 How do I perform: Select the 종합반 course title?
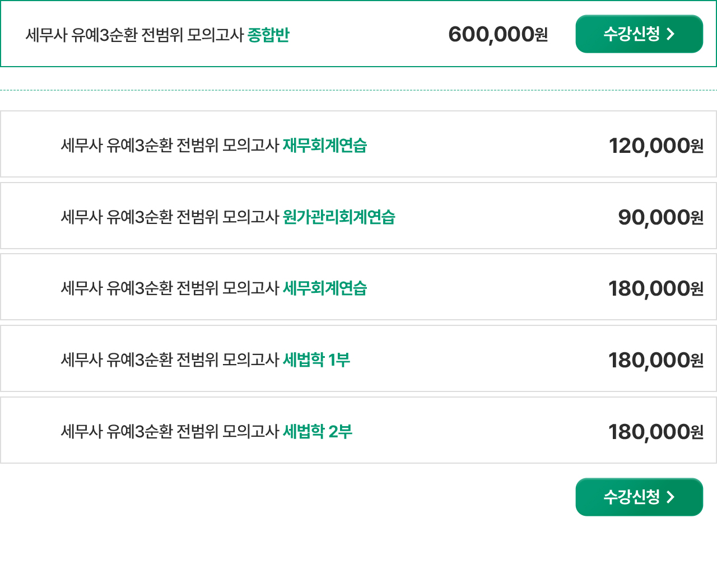pos(157,35)
